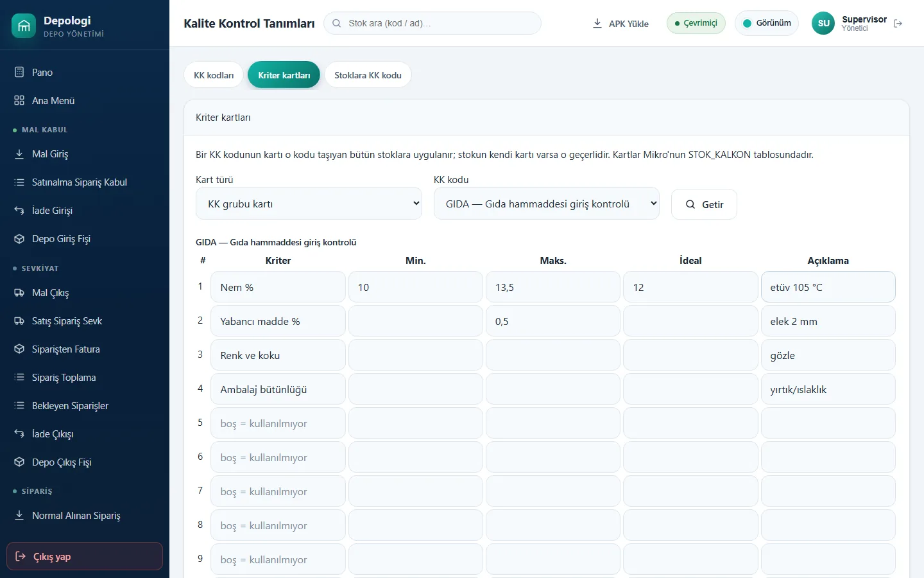Click the Sipariş Toplama list icon
Viewport: 924px width, 578px height.
(19, 378)
